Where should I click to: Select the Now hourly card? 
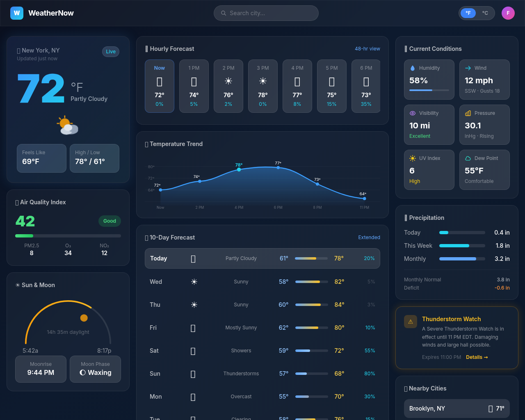tap(160, 86)
